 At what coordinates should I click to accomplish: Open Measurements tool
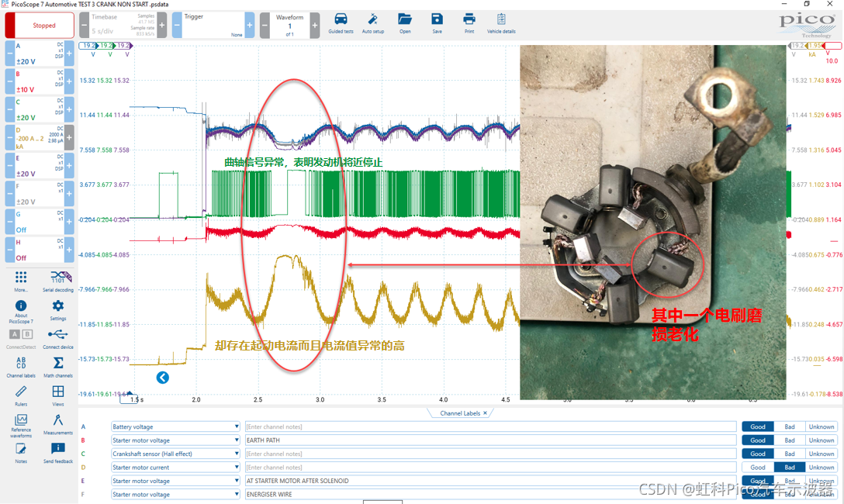coord(58,424)
